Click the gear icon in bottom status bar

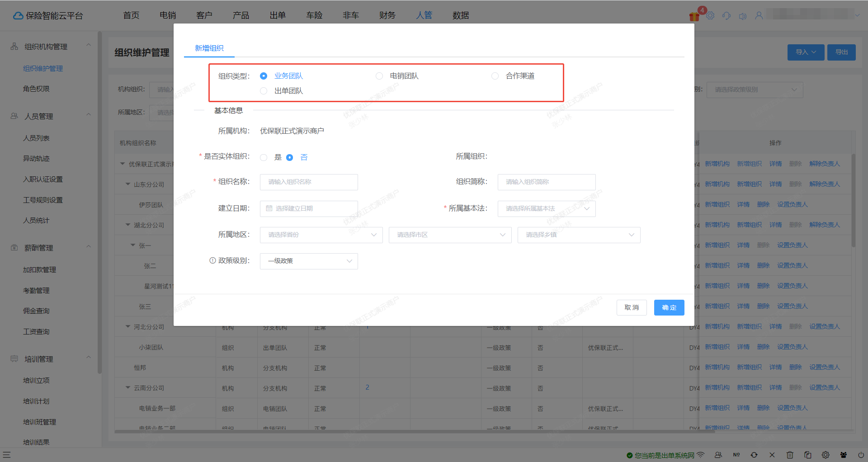[826, 455]
